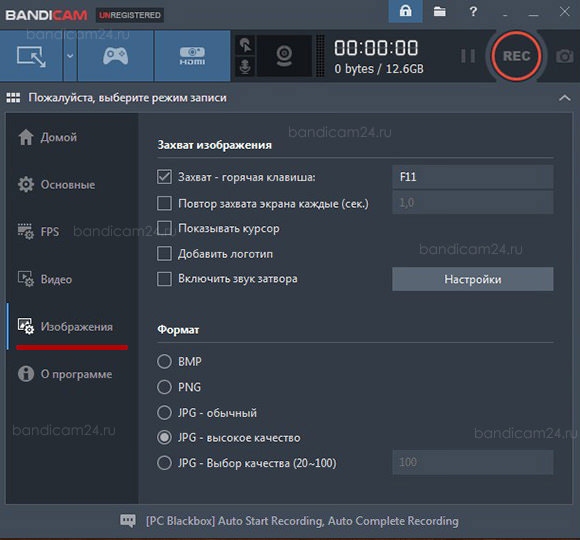Click the chat bubble icon in status bar
580x540 pixels.
tap(128, 521)
